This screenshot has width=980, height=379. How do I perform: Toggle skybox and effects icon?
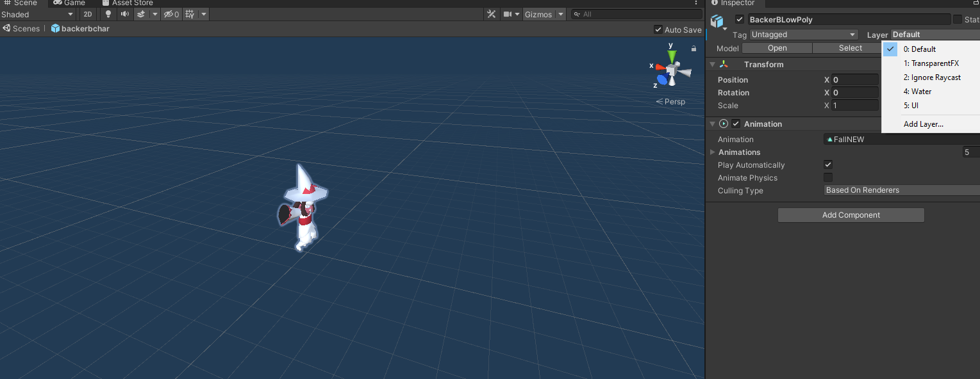click(141, 14)
